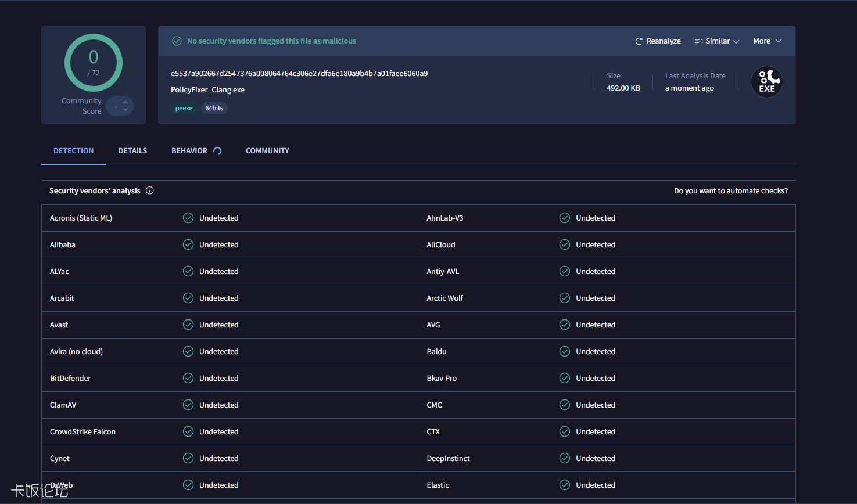The image size is (857, 504).
Task: Downvote the Community Score with the down arrow
Action: click(125, 110)
